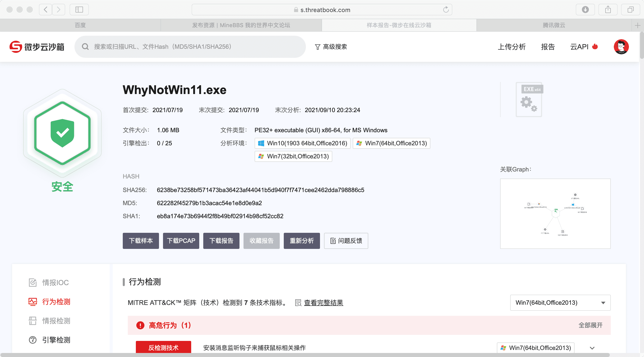Image resolution: width=644 pixels, height=357 pixels.
Task: Click the 行为检测 sidebar icon
Action: pyautogui.click(x=33, y=302)
